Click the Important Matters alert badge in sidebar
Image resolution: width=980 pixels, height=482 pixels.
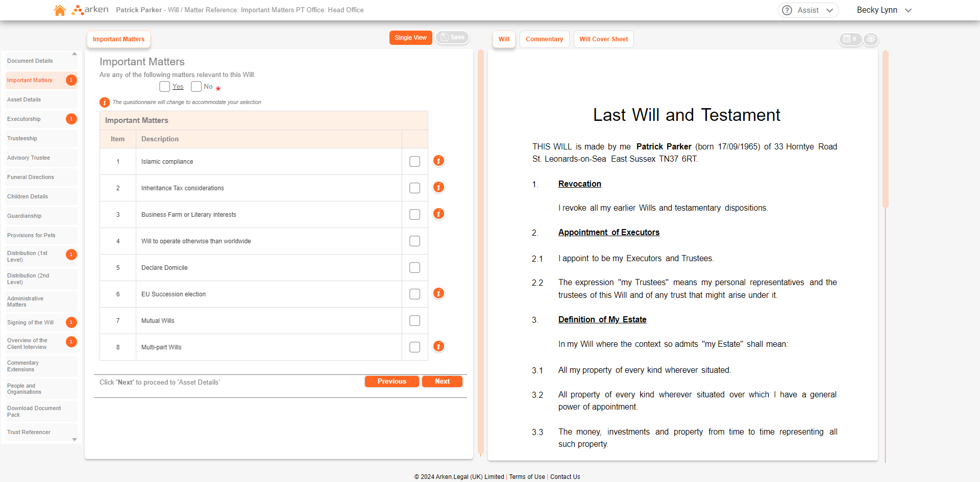(71, 80)
